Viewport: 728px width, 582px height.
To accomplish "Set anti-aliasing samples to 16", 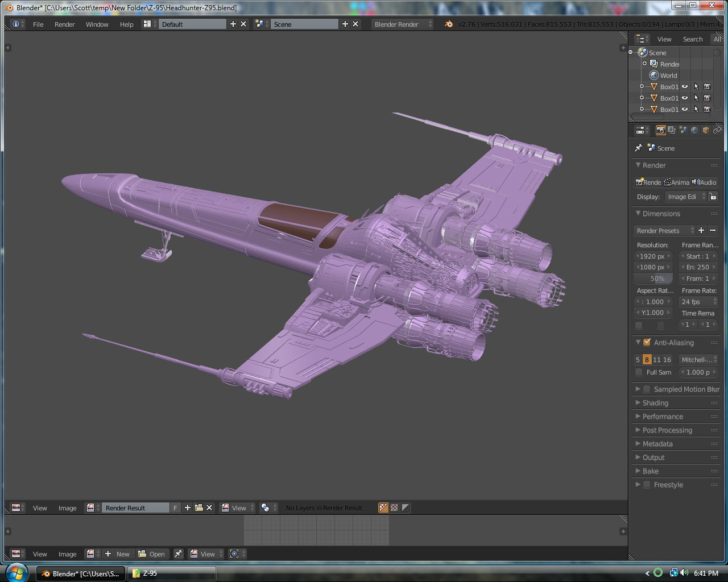I will tap(667, 359).
